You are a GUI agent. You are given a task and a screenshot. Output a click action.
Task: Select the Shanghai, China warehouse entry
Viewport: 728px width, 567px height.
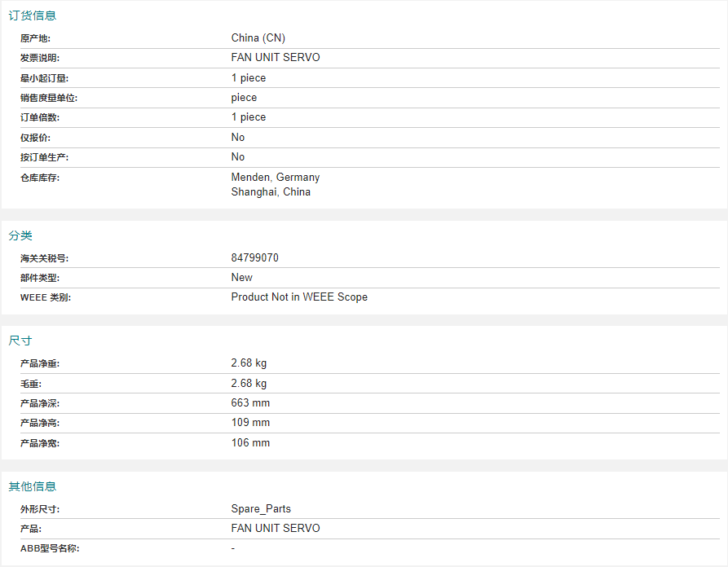[271, 191]
